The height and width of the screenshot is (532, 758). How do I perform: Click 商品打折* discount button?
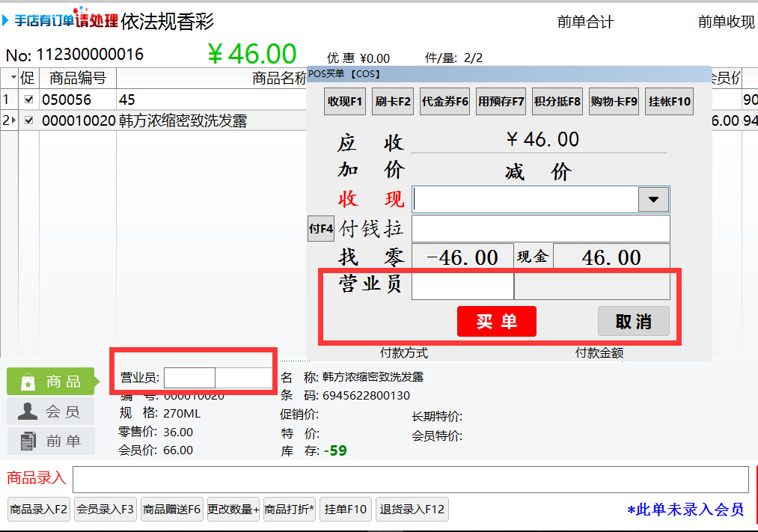pos(290,510)
